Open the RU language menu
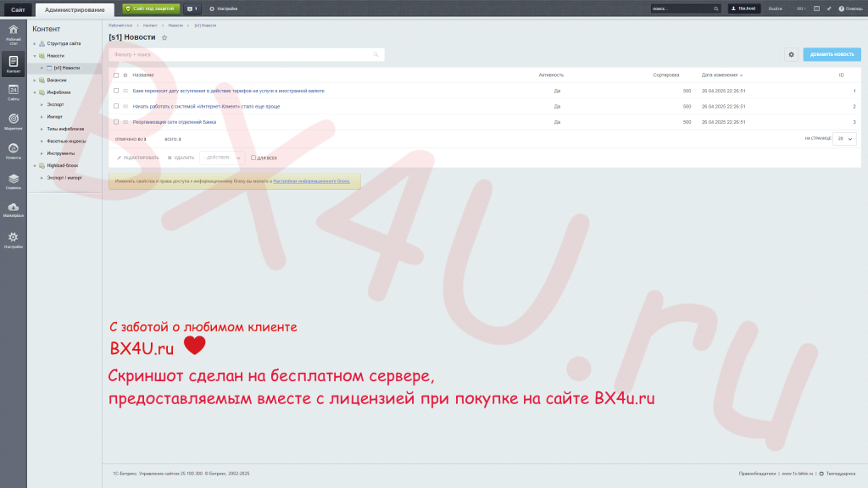Viewport: 868px width, 488px height. tap(801, 8)
